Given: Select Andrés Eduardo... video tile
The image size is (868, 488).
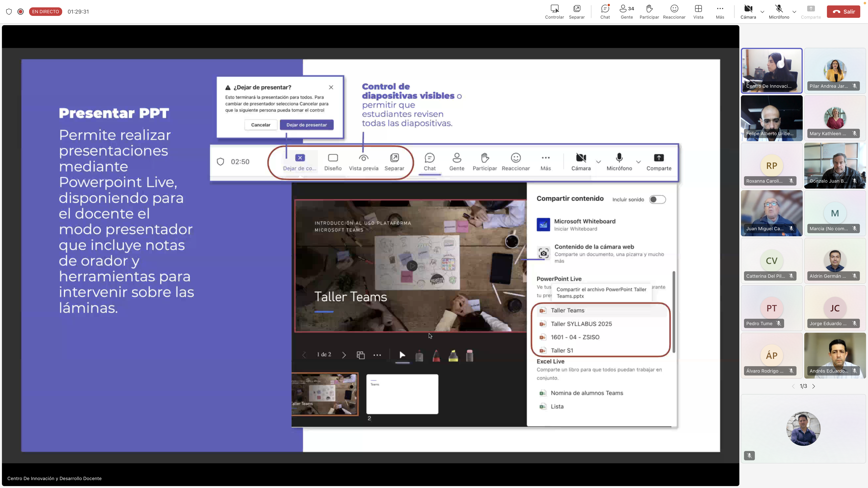Looking at the screenshot, I should pos(835,355).
